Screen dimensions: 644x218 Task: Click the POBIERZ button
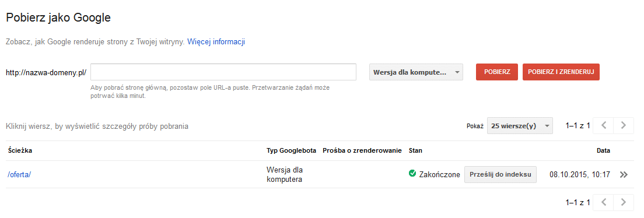click(x=497, y=72)
